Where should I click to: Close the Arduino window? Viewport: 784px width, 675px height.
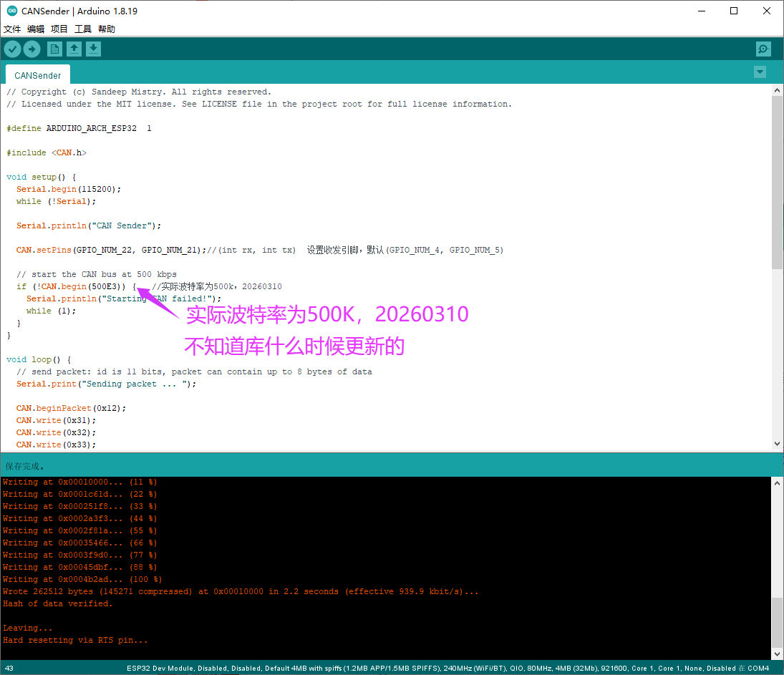767,11
